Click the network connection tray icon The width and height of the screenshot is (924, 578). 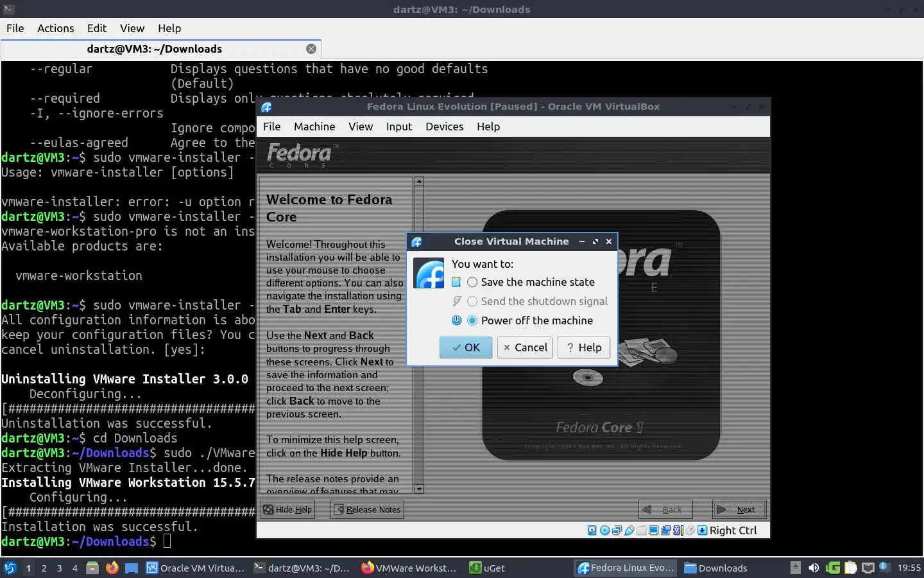[x=868, y=568]
